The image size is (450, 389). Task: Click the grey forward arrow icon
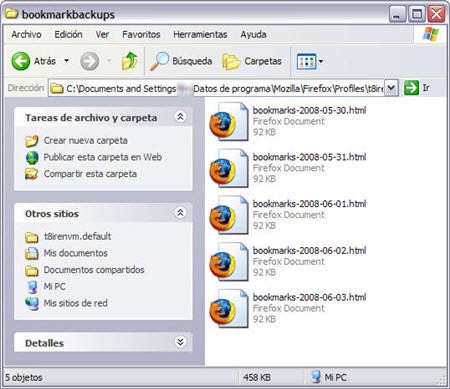click(x=90, y=61)
